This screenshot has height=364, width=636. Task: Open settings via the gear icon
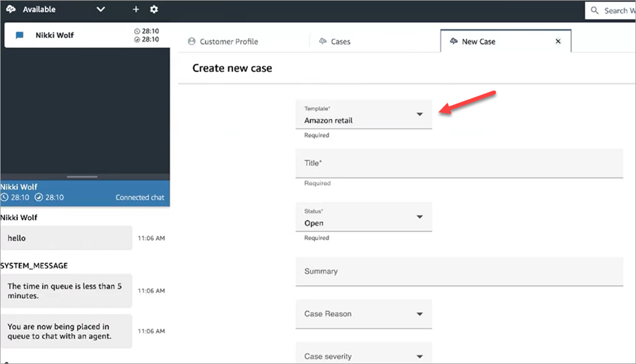tap(154, 10)
